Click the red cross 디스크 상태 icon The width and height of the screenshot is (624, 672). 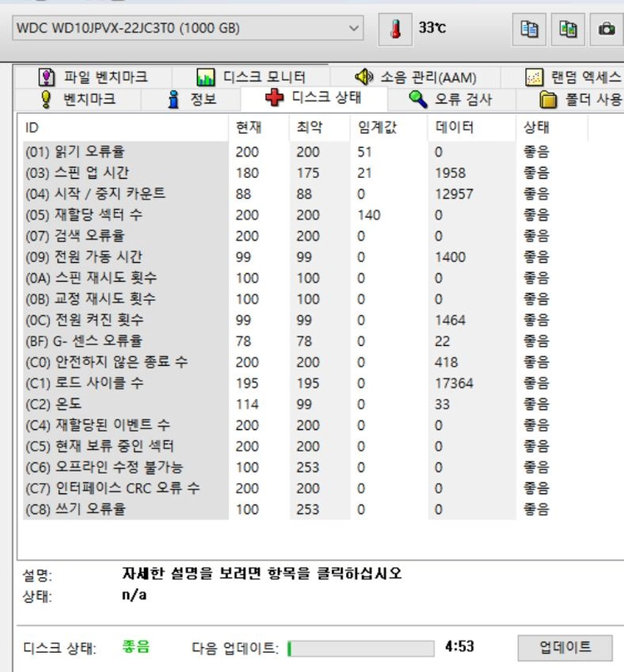click(x=274, y=97)
